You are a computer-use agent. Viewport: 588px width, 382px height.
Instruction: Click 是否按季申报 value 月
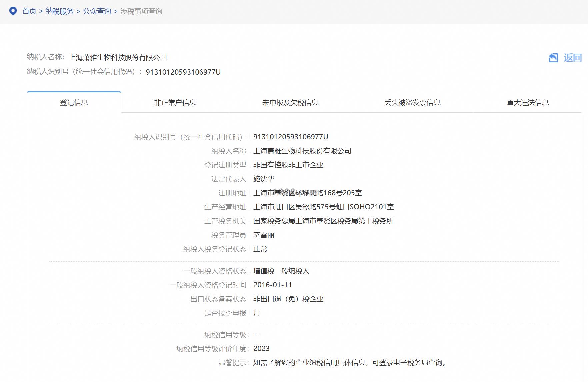(x=257, y=313)
